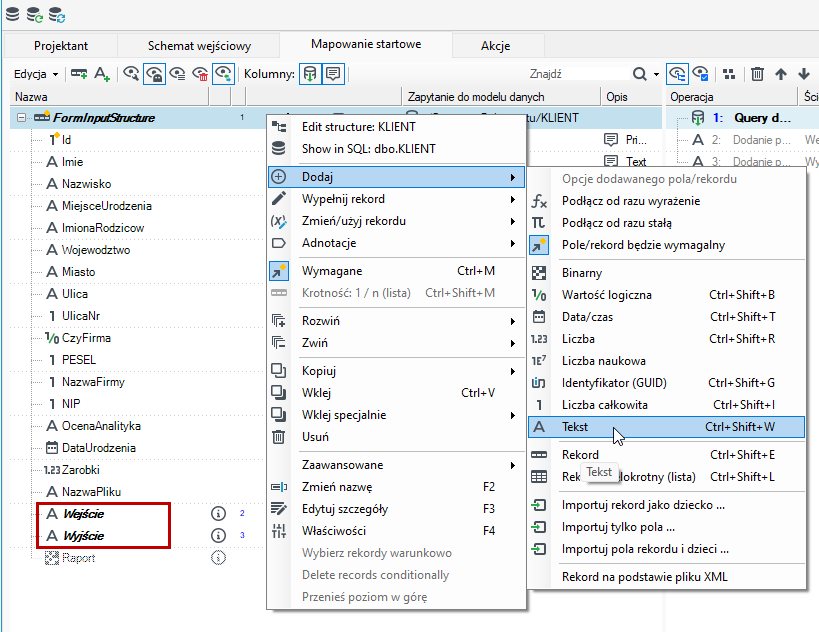819x632 pixels.
Task: Toggle the eye with red trash visibility filter
Action: tap(200, 74)
